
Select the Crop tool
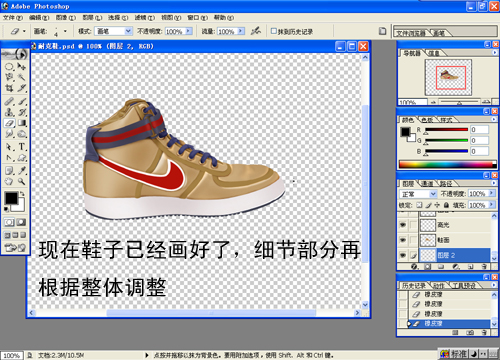9,88
